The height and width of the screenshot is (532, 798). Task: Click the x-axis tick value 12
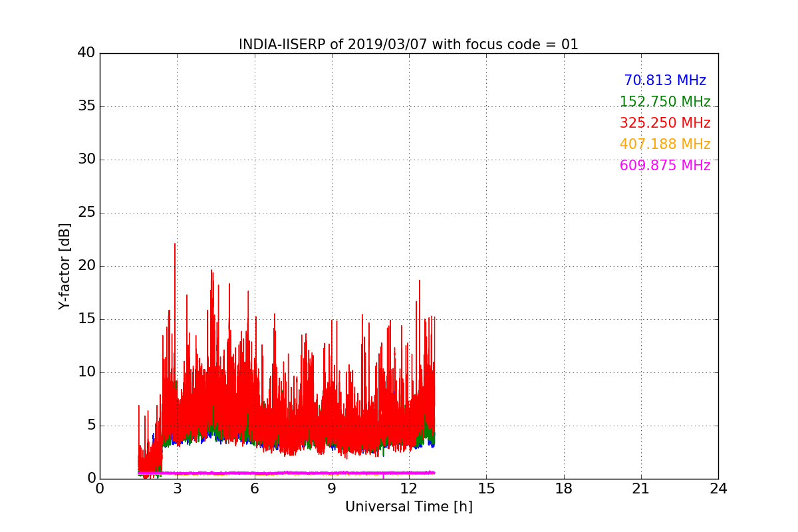coord(409,489)
